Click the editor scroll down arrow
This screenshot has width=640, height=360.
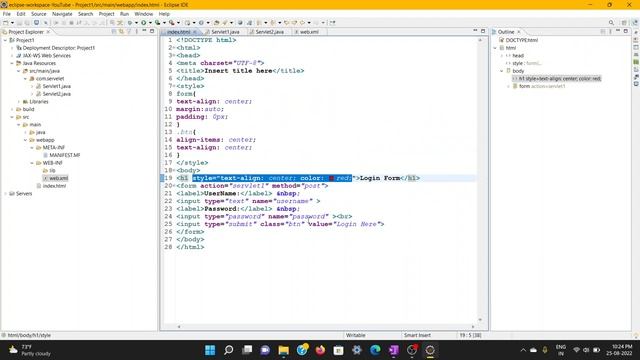point(480,320)
